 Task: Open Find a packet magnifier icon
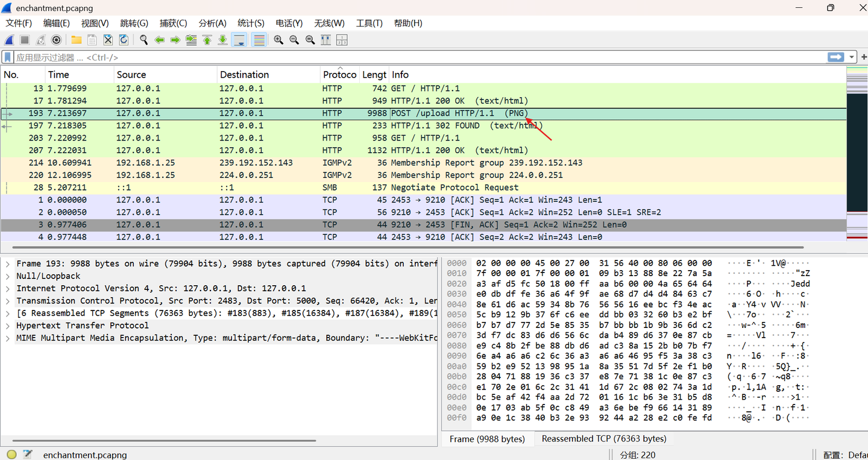[144, 40]
